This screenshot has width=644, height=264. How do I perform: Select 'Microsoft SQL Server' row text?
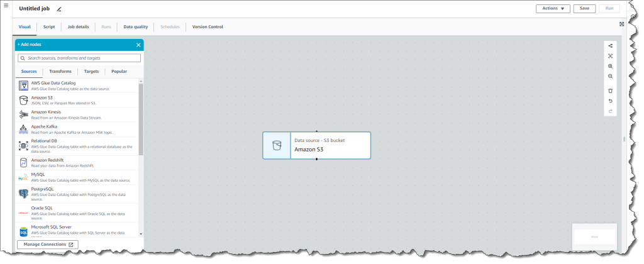tap(52, 227)
